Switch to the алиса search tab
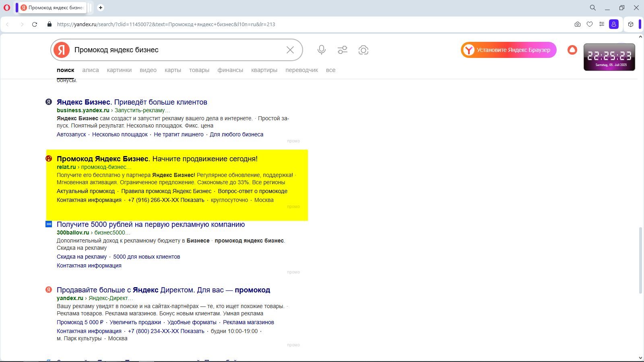The height and width of the screenshot is (362, 644). pyautogui.click(x=91, y=70)
